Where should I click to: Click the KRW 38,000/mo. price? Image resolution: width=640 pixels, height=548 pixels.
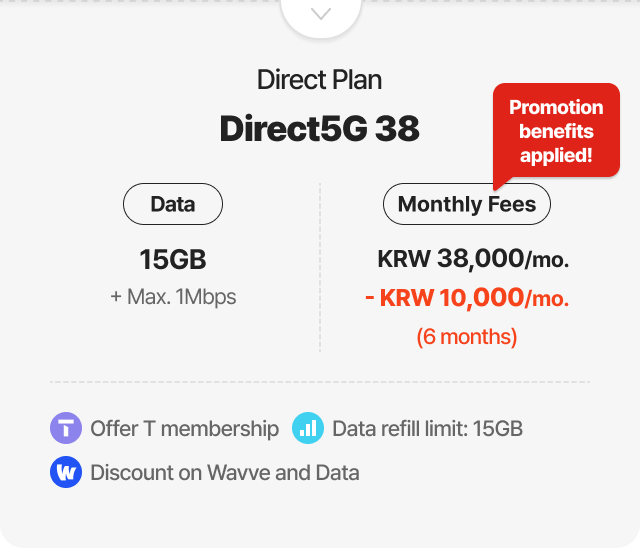point(473,260)
